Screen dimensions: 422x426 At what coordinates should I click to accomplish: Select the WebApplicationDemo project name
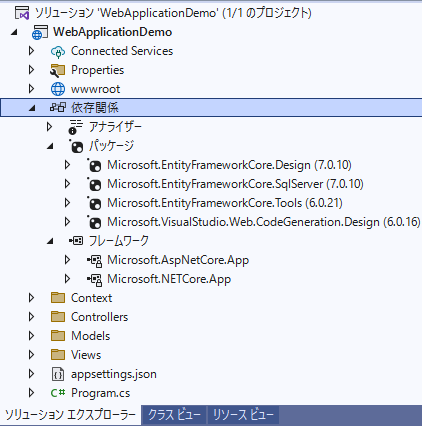click(x=113, y=32)
